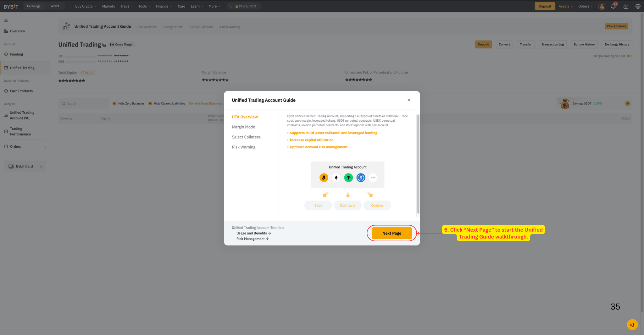Click the Trading Performance sidebar icon
Screen dimensions: 644x335
pos(6,131)
